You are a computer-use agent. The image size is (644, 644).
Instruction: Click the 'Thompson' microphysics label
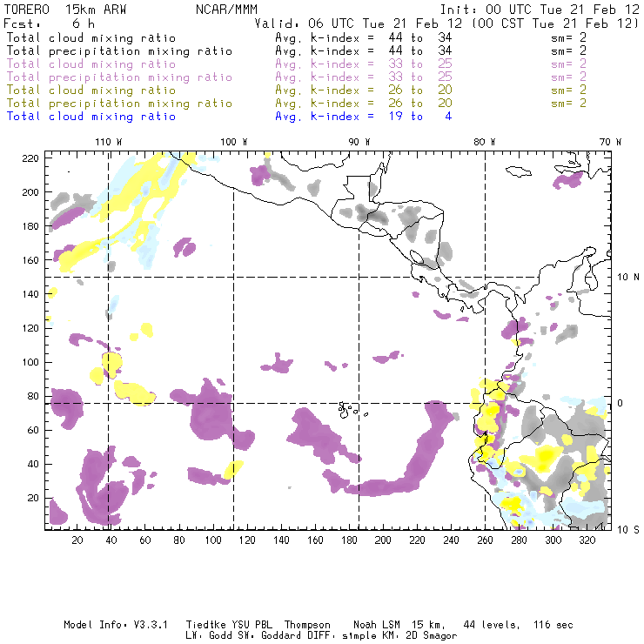pos(307,625)
